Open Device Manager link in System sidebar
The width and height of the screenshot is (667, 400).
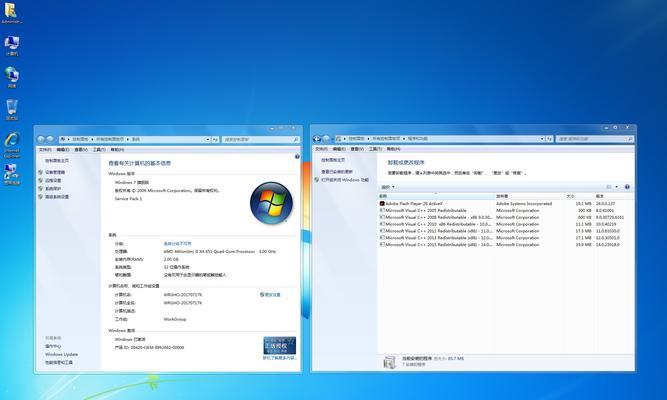[55, 172]
